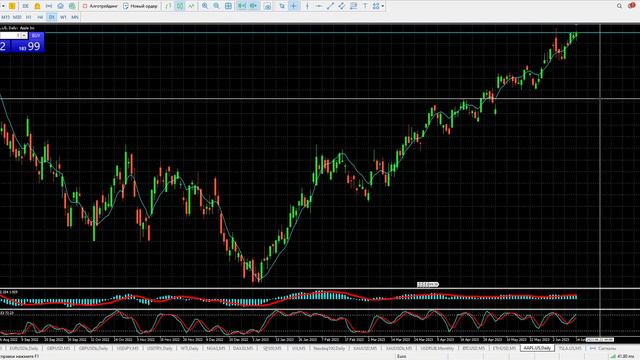The width and height of the screenshot is (640, 360).
Task: Open the Сигналы tab
Action: (603, 348)
